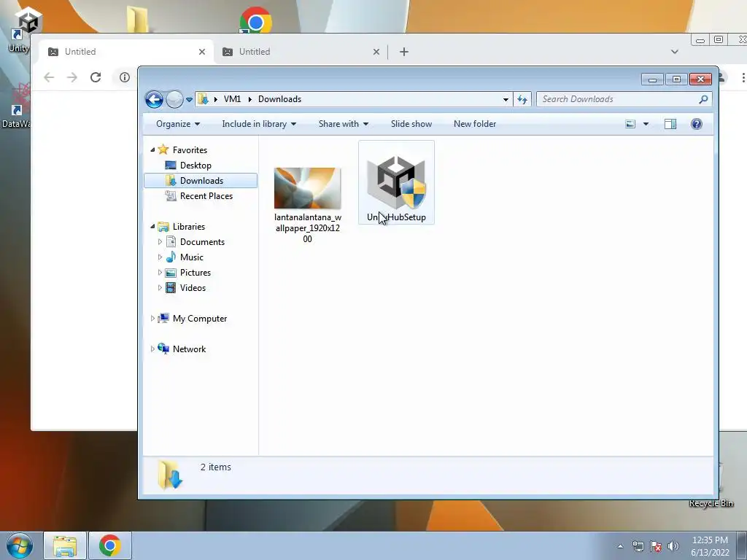
Task: Click Explorer forward navigation arrow
Action: click(175, 99)
